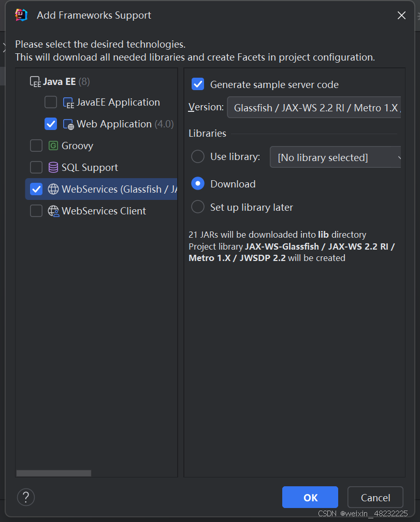Image resolution: width=420 pixels, height=522 pixels.
Task: Open the Version dropdown
Action: point(314,108)
